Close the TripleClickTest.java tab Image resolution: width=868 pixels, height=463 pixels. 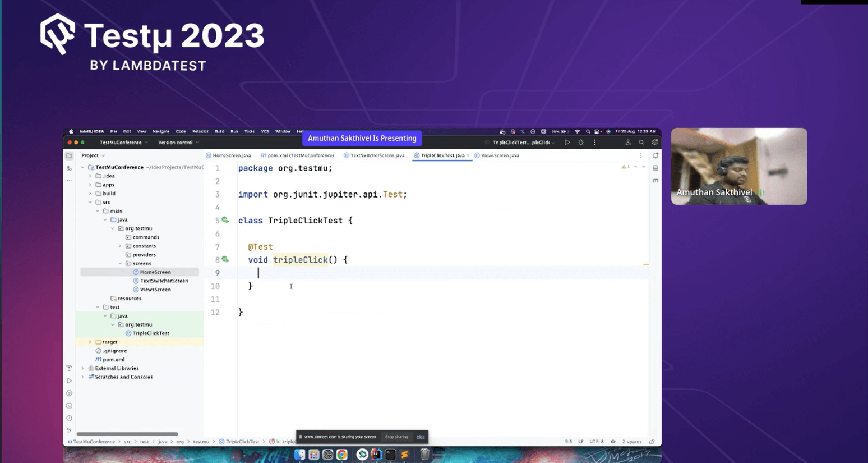coord(468,155)
